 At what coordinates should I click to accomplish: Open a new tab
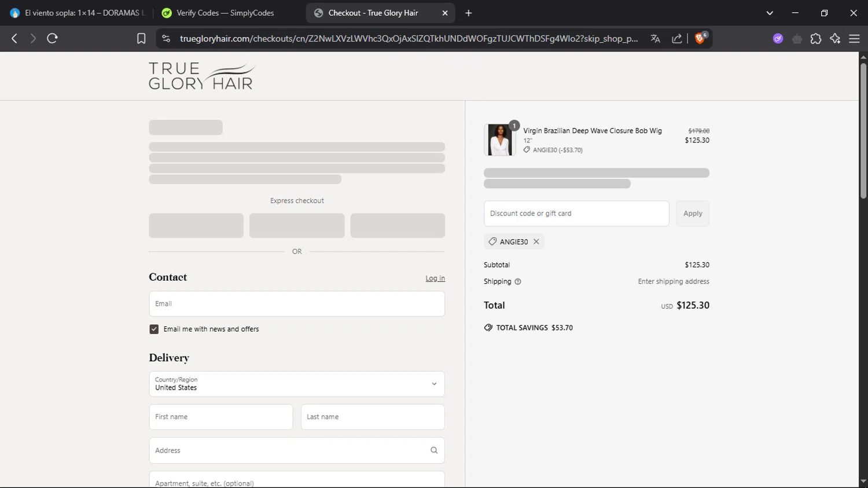[469, 13]
